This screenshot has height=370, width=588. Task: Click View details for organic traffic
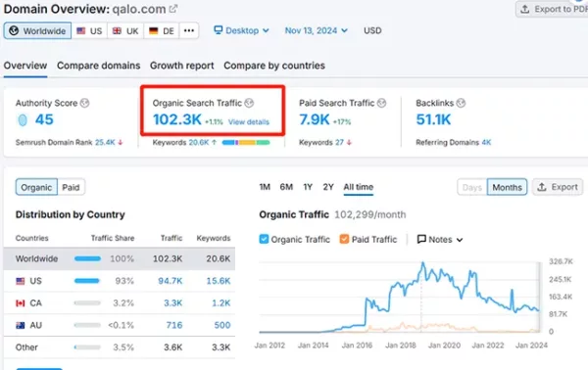click(x=249, y=122)
